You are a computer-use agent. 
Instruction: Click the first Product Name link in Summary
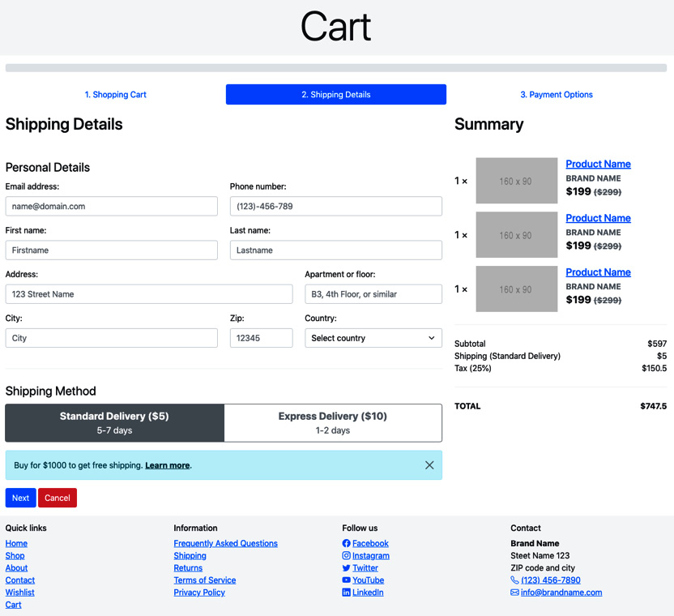pyautogui.click(x=598, y=164)
